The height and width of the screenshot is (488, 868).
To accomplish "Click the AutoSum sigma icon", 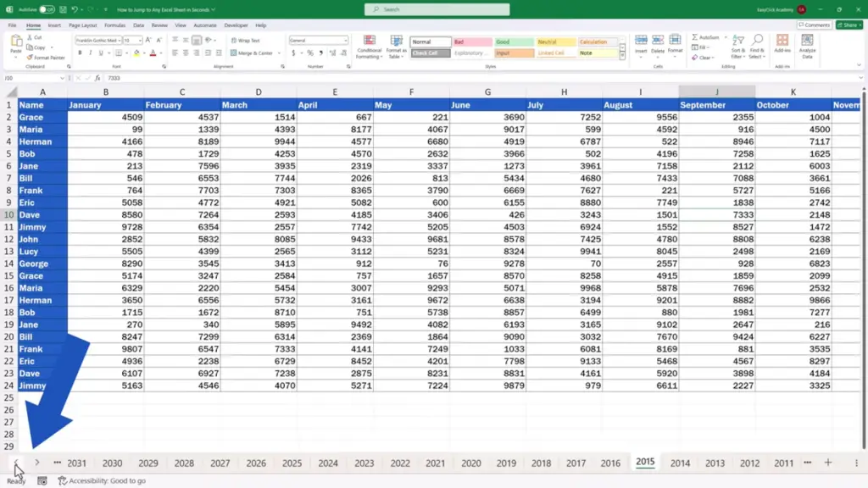I will pos(695,37).
